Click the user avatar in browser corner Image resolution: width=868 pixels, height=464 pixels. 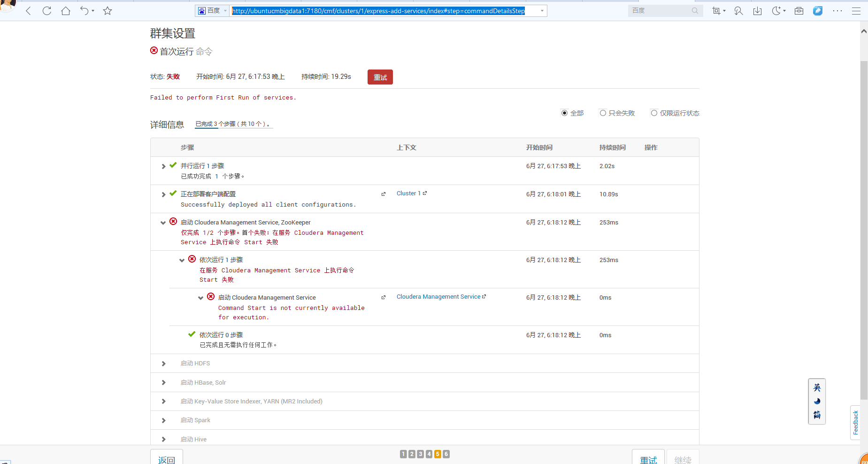point(7,5)
